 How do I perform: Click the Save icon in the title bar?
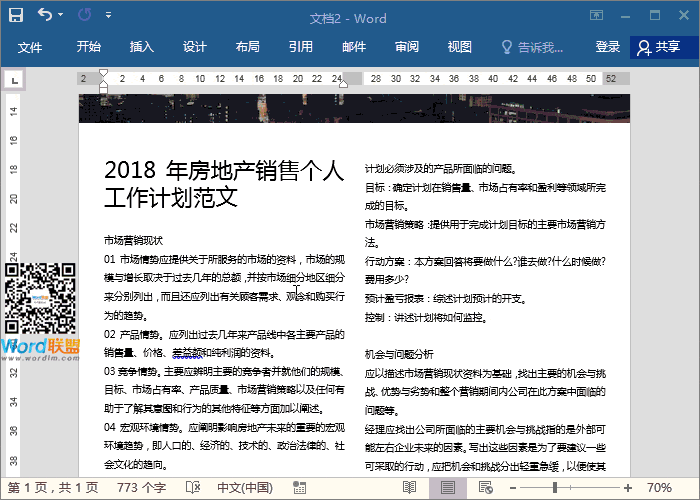point(15,15)
